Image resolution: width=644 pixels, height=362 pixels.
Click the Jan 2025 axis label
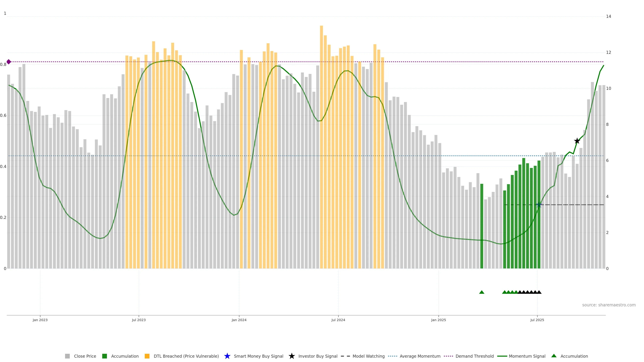click(439, 320)
